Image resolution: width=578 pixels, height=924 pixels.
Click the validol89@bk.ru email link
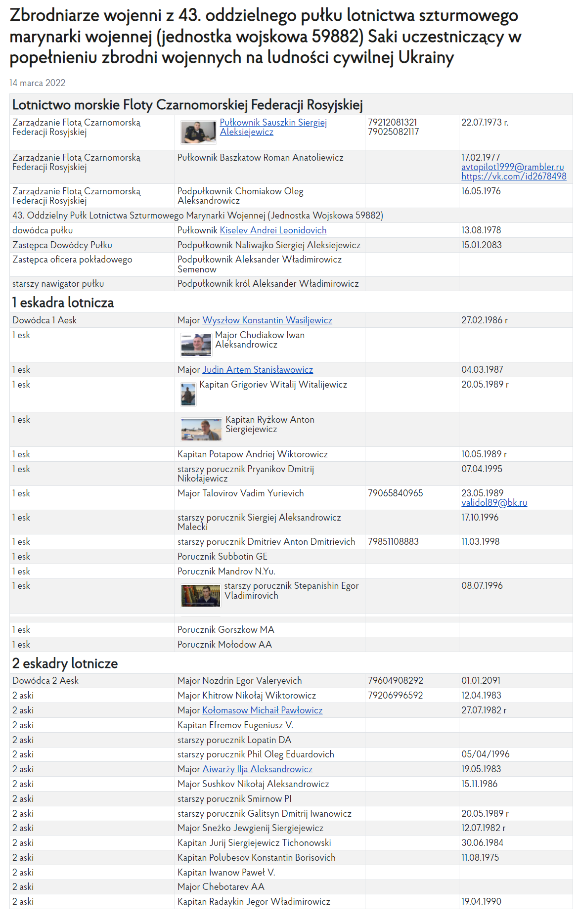494,503
